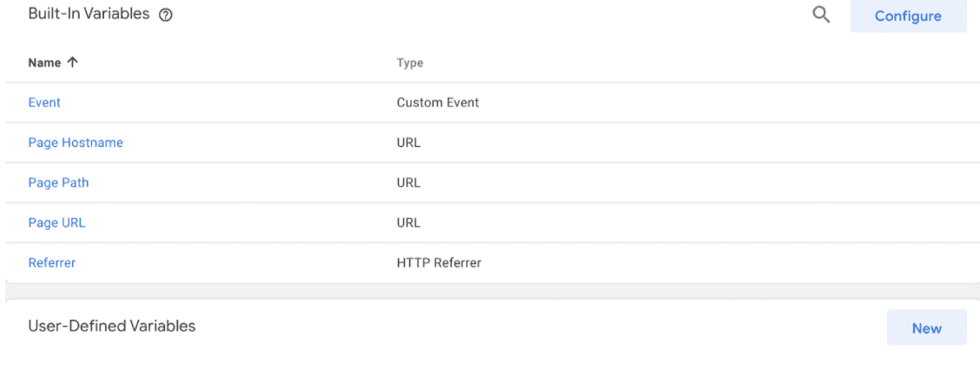
Task: Open search for built-in variables
Action: pyautogui.click(x=821, y=15)
